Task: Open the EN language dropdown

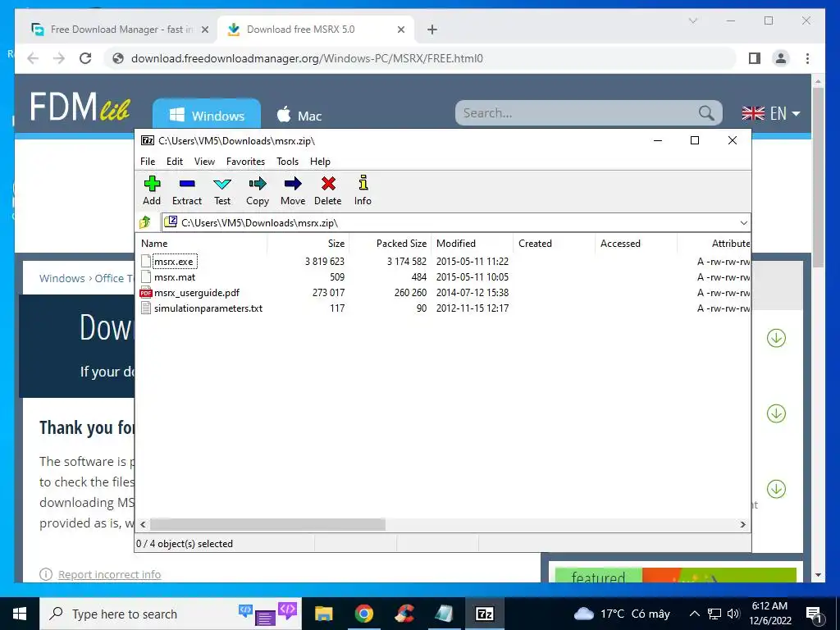Action: 771,113
